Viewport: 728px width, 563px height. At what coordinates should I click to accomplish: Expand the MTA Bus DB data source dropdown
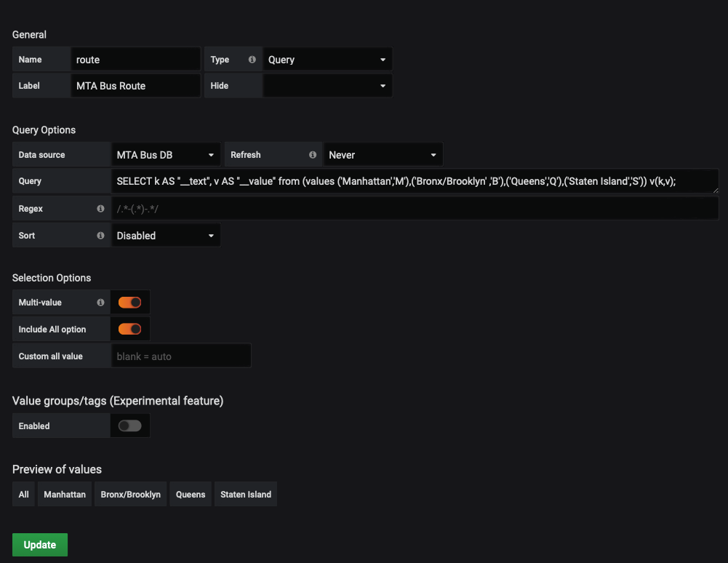(x=165, y=155)
